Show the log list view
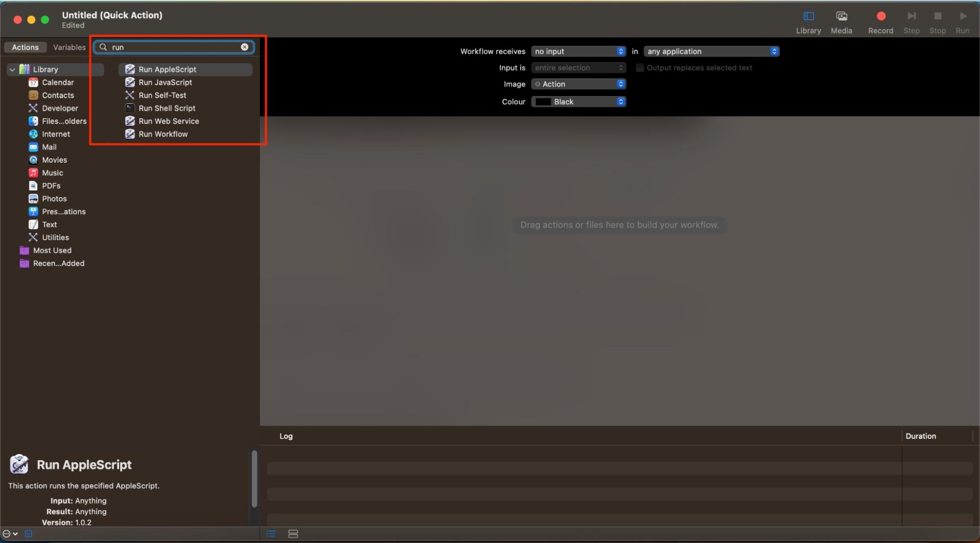 [271, 534]
